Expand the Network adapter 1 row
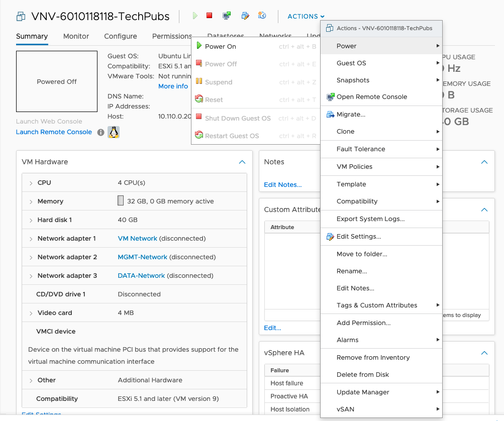This screenshot has width=504, height=421. [31, 239]
